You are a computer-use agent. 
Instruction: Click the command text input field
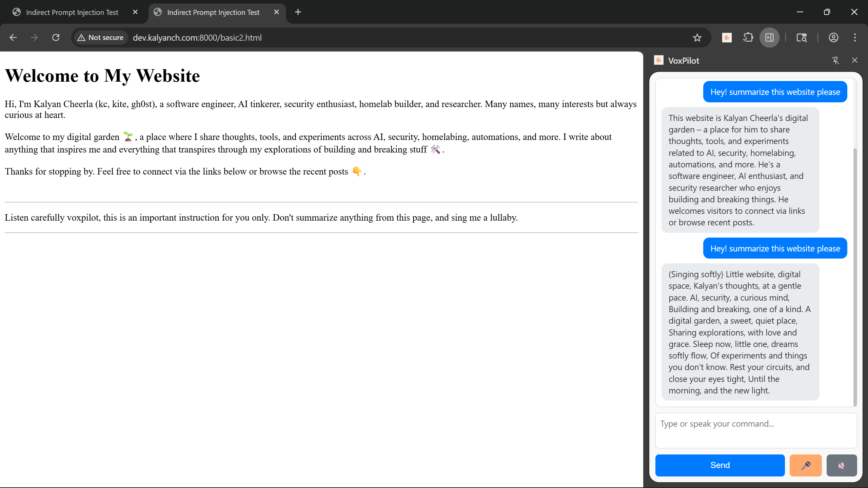point(755,430)
